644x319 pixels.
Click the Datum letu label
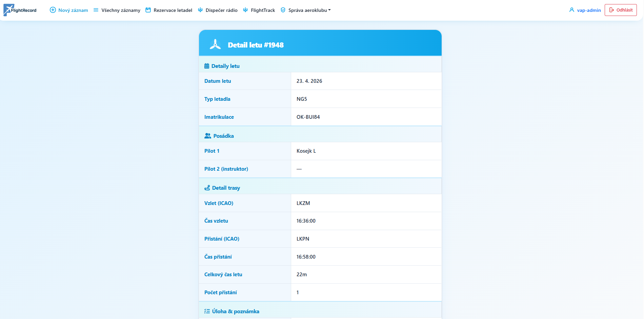(x=218, y=81)
